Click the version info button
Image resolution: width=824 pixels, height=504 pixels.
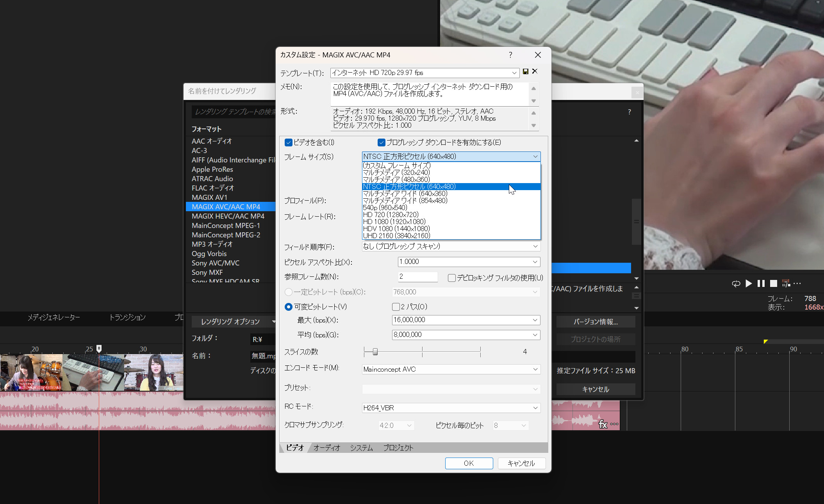pyautogui.click(x=596, y=322)
